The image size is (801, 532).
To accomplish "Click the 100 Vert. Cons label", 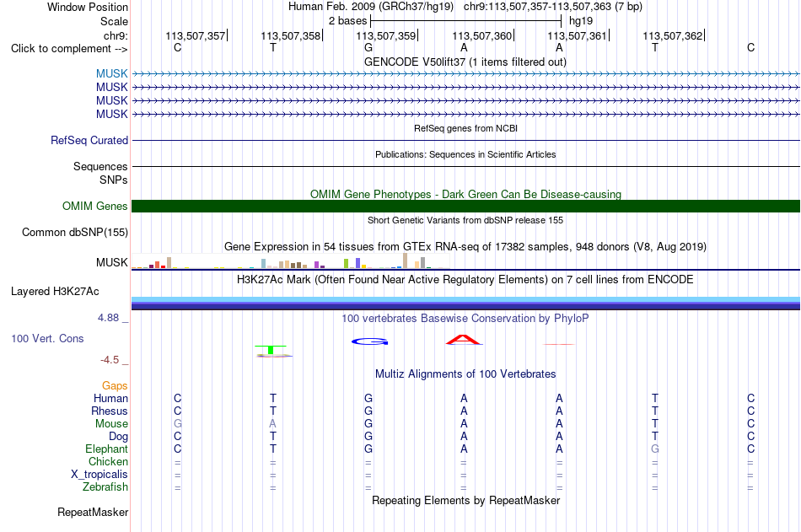I will point(47,338).
